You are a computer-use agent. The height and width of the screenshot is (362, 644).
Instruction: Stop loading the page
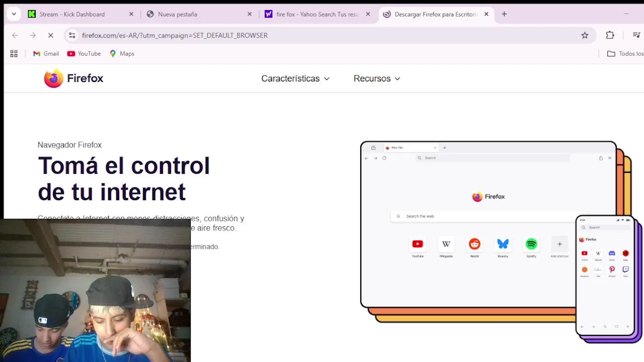click(x=50, y=35)
